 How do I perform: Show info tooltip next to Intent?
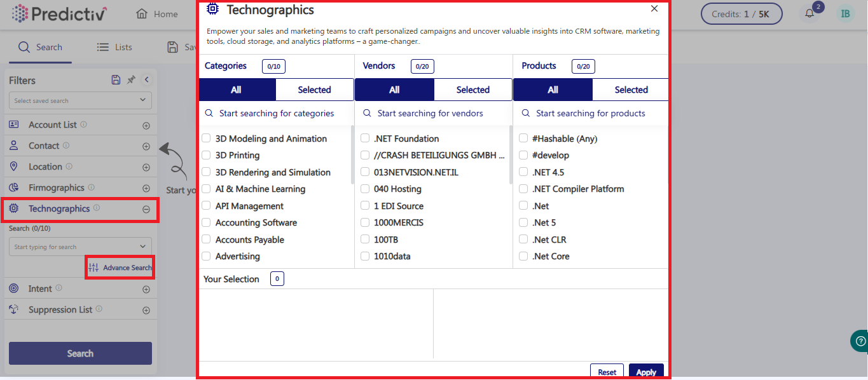[59, 288]
